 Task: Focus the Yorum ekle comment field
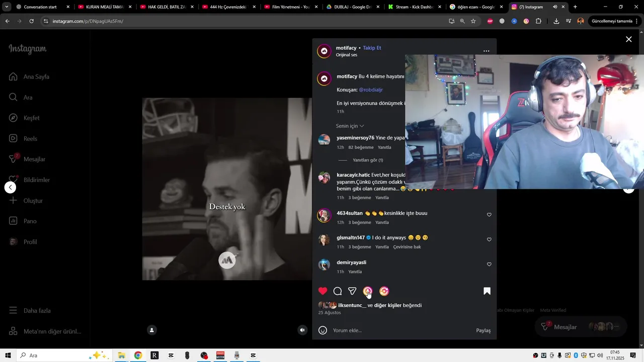coord(403,330)
